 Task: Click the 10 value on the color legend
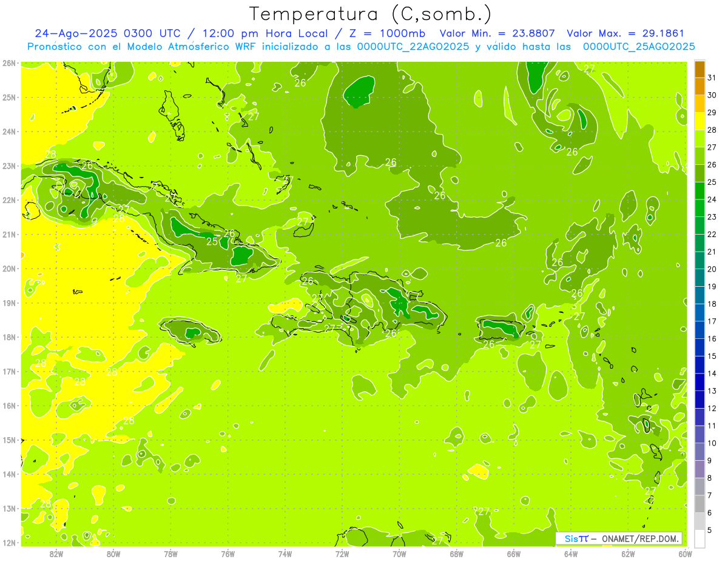(x=712, y=443)
